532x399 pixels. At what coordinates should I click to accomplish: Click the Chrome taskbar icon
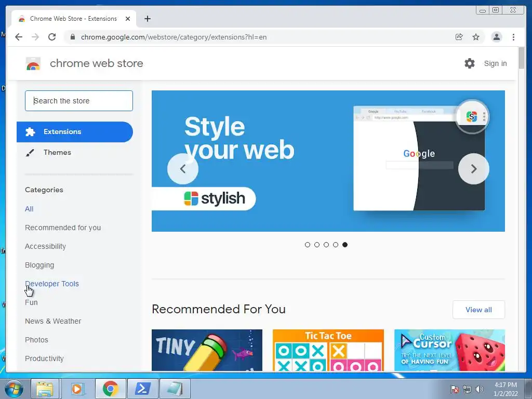(110, 389)
